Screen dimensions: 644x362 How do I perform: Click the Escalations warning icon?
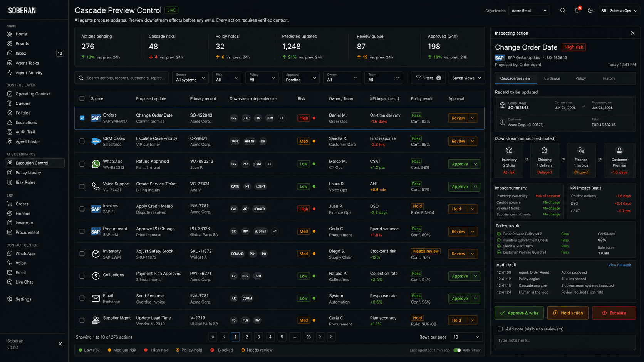(x=10, y=122)
